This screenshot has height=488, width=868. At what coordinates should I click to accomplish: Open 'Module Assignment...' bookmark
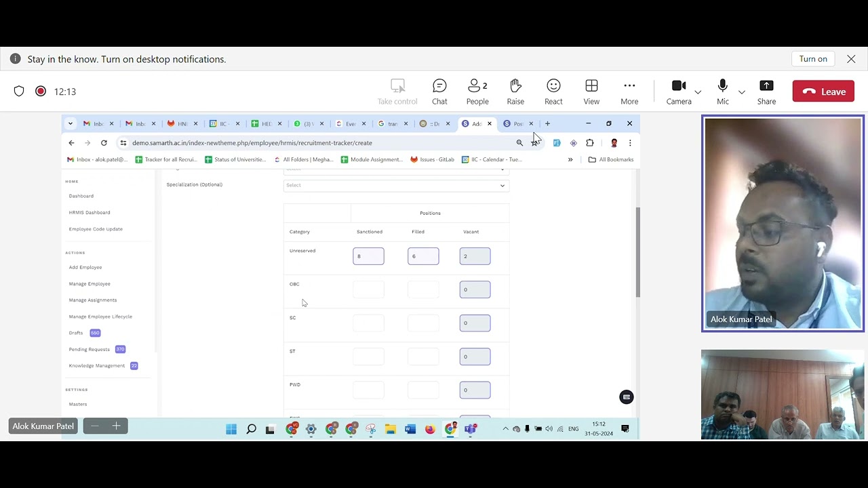coord(372,159)
